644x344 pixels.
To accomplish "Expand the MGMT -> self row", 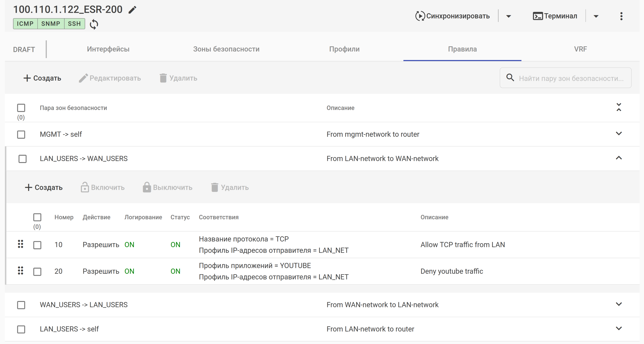I will (619, 134).
